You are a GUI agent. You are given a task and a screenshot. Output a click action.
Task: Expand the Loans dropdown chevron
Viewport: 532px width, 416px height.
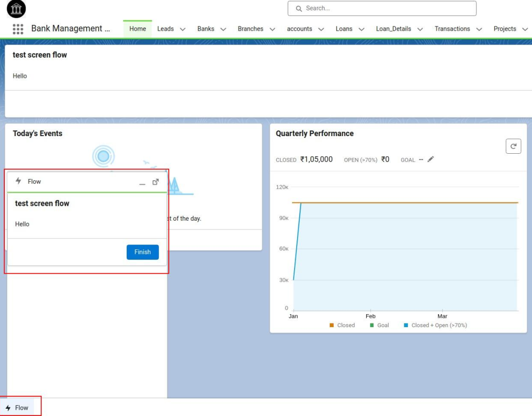click(362, 29)
